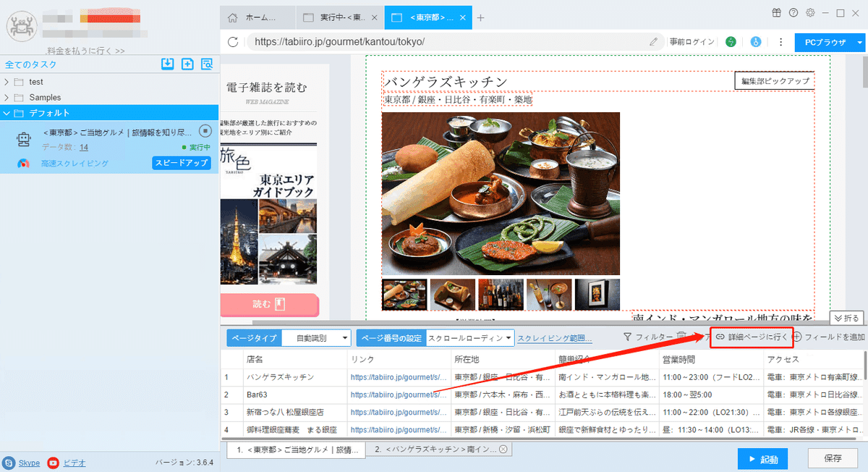Click the 店名 column header
The width and height of the screenshot is (868, 472).
coord(294,360)
